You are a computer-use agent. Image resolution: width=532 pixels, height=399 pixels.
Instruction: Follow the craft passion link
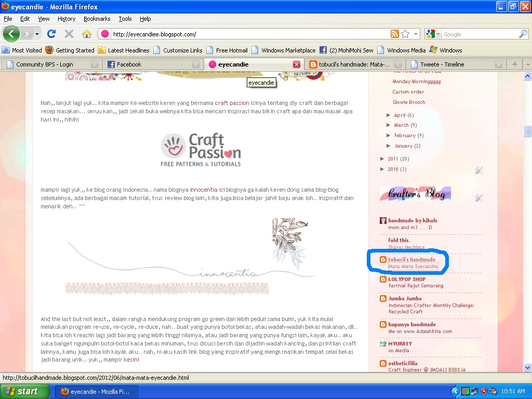(x=232, y=103)
